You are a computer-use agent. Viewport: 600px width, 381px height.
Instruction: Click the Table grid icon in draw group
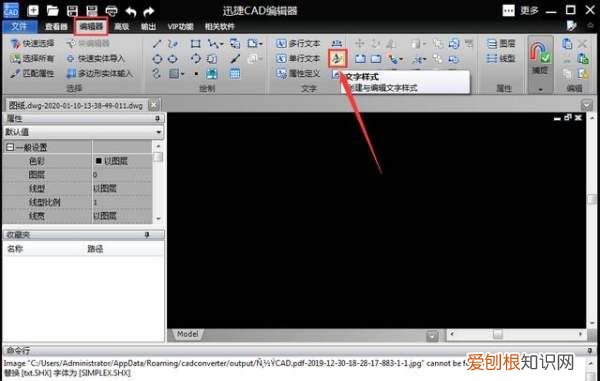[235, 73]
